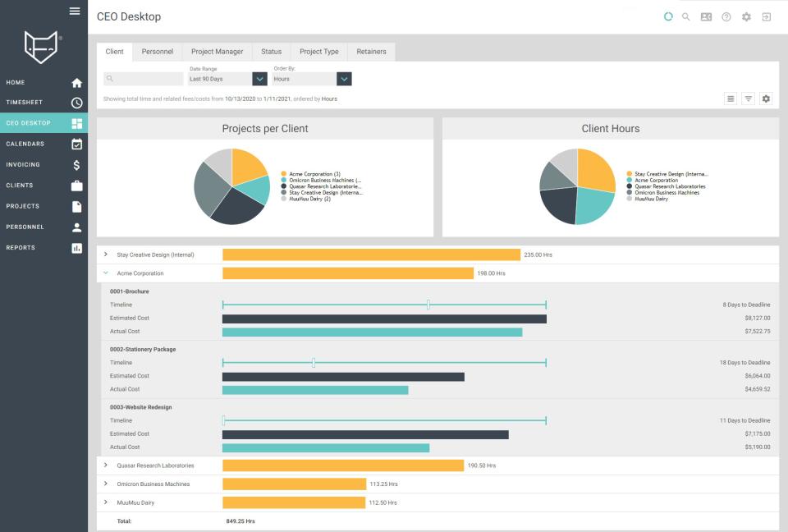Open the help icon in the header
This screenshot has height=532, width=788.
pos(726,16)
